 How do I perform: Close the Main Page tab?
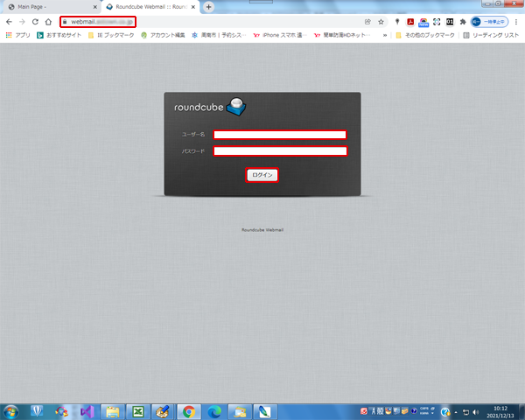point(95,7)
